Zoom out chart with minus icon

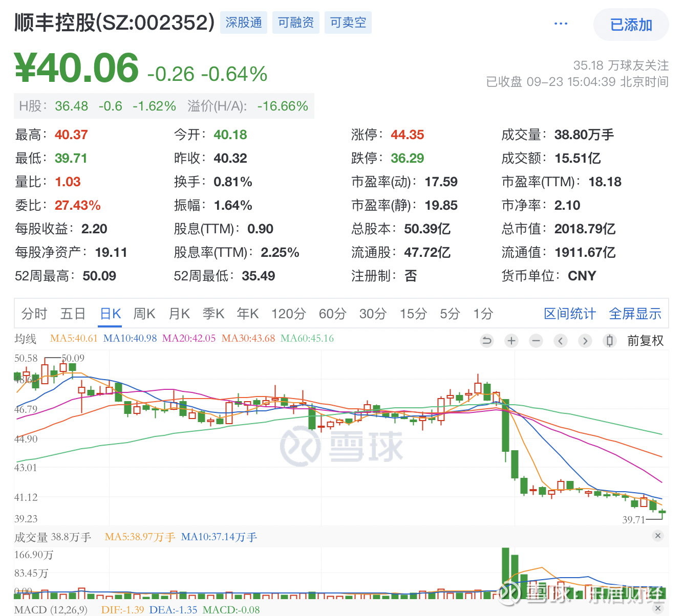536,341
